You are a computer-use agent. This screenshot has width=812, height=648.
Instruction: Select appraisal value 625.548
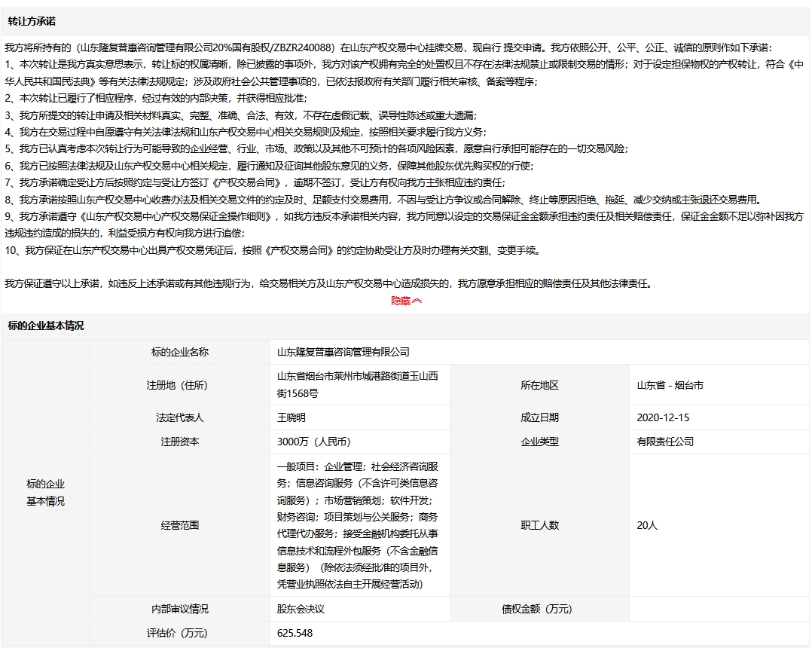(295, 633)
